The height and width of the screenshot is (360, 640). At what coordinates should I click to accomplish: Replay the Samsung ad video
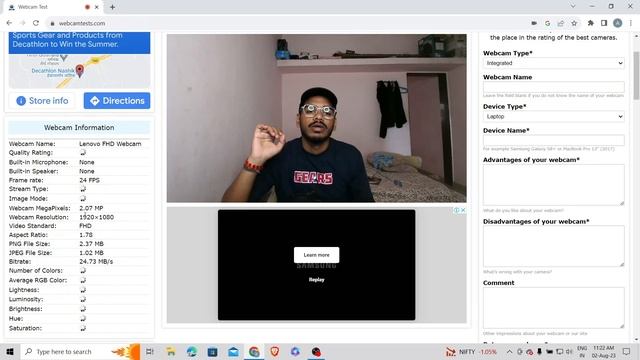tap(316, 280)
